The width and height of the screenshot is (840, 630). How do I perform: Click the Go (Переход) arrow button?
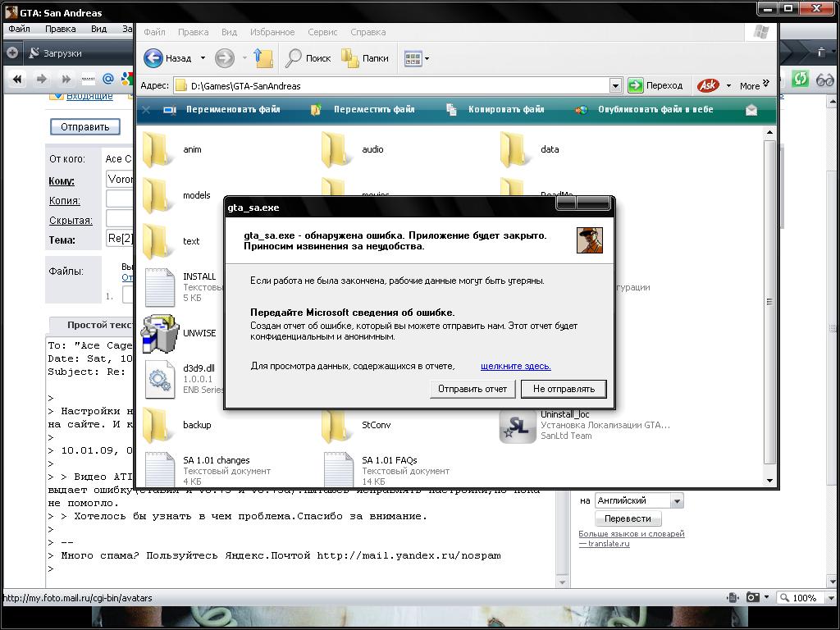click(x=636, y=85)
